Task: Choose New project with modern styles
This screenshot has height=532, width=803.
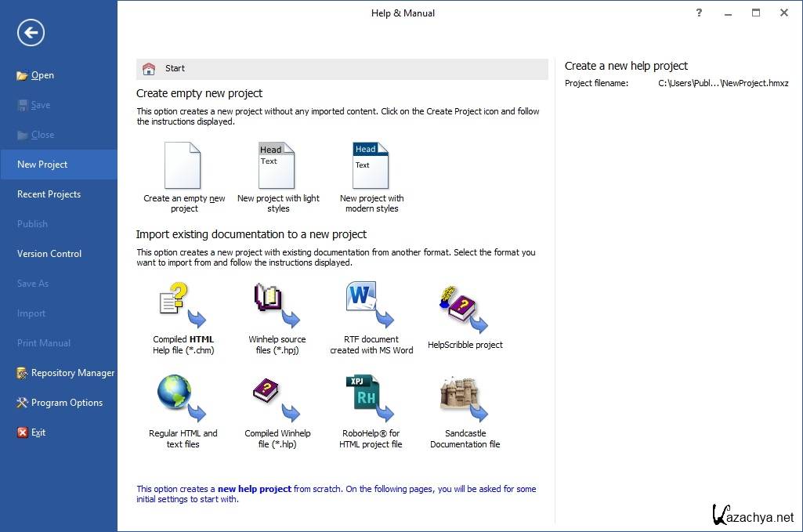Action: (x=371, y=165)
